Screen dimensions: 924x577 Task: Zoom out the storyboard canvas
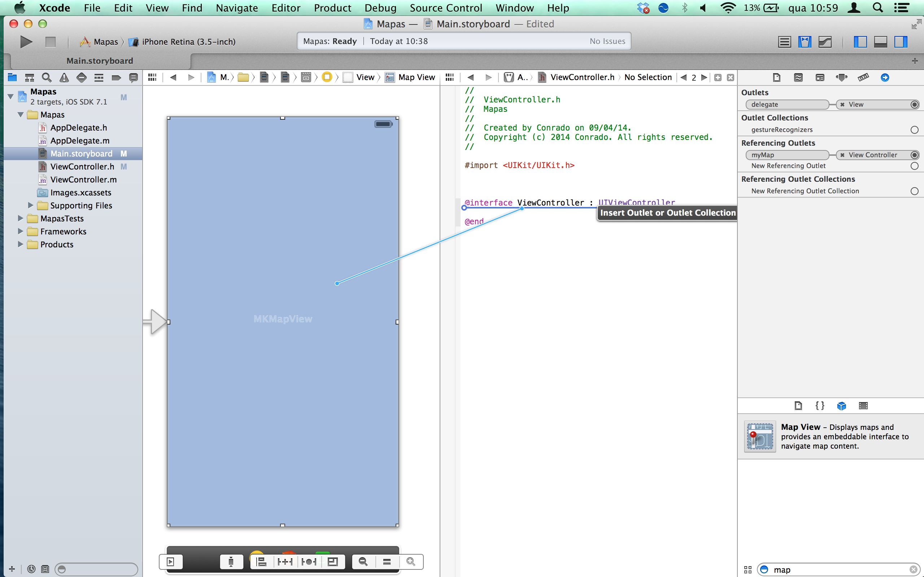[363, 561]
